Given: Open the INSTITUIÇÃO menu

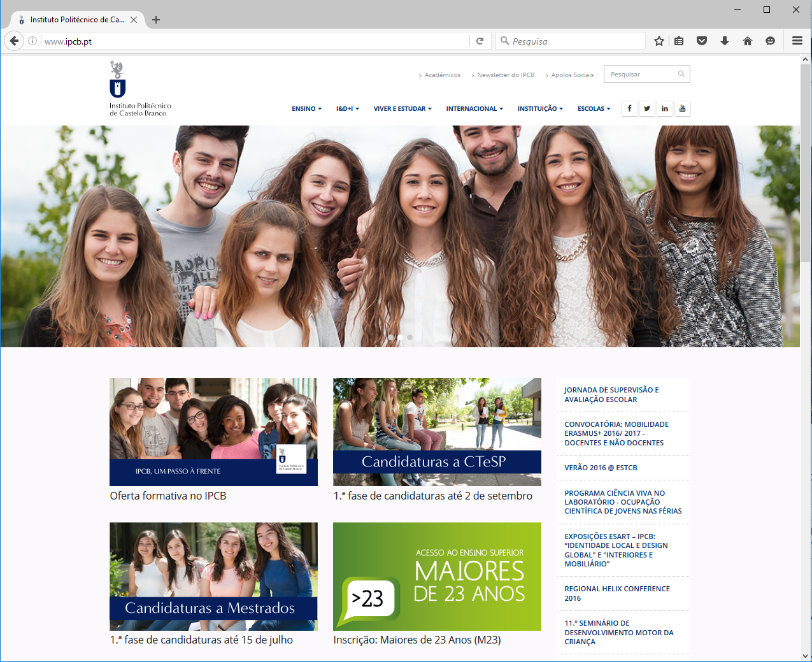Looking at the screenshot, I should 540,109.
